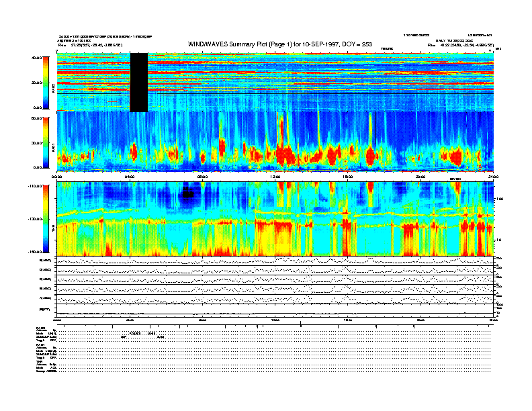Click the 30.00 label on RAD1 color bar
Screen dimensions: 532x411
36,143
